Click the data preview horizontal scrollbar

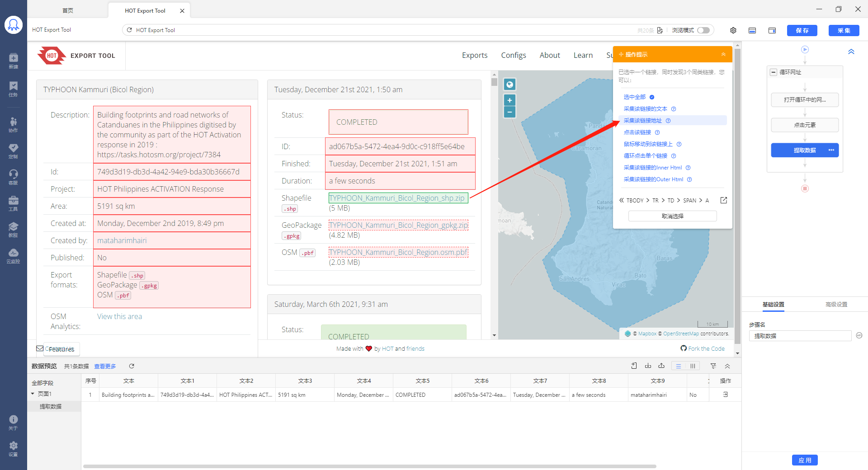pyautogui.click(x=369, y=466)
